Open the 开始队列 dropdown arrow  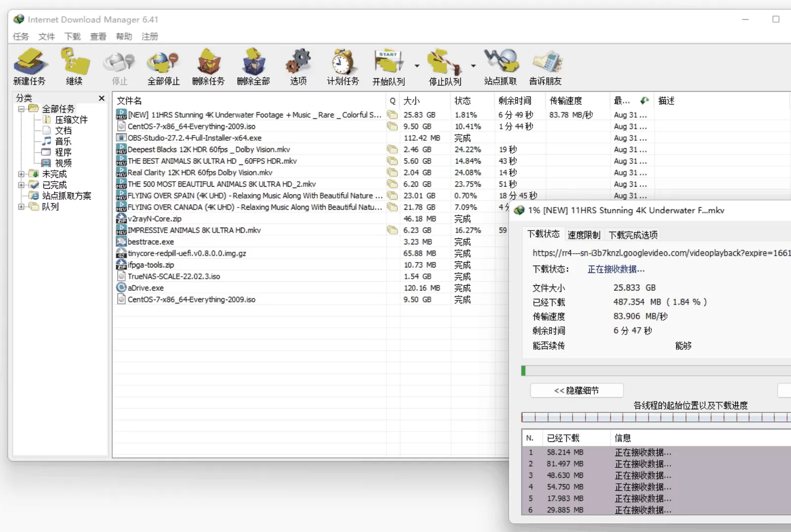tap(417, 66)
